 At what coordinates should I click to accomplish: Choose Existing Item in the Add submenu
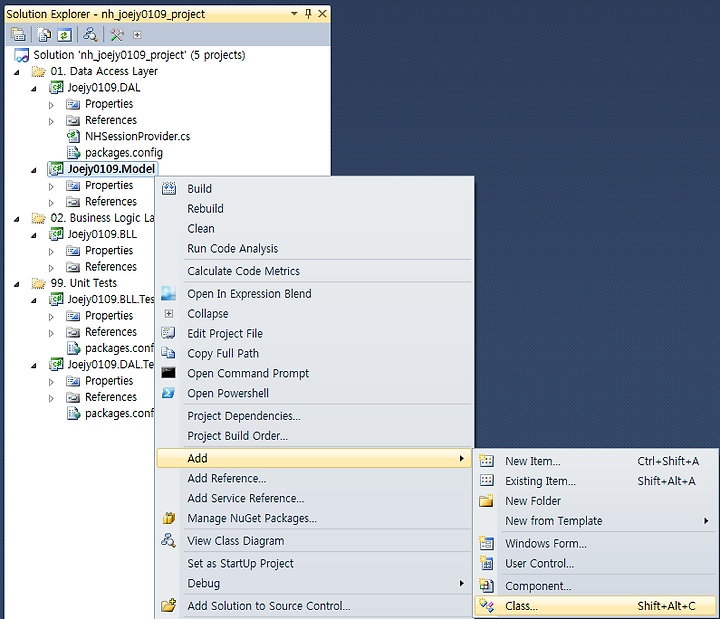[596, 481]
